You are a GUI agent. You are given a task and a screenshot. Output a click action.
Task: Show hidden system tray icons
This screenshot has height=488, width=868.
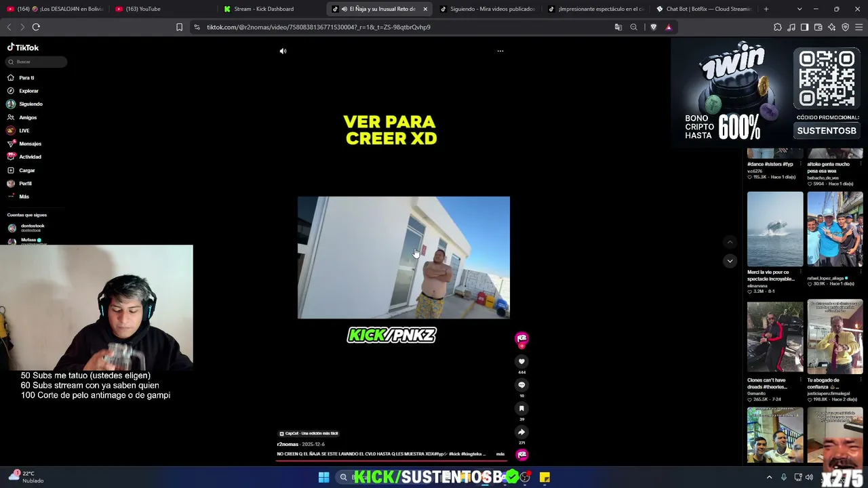coord(769,477)
